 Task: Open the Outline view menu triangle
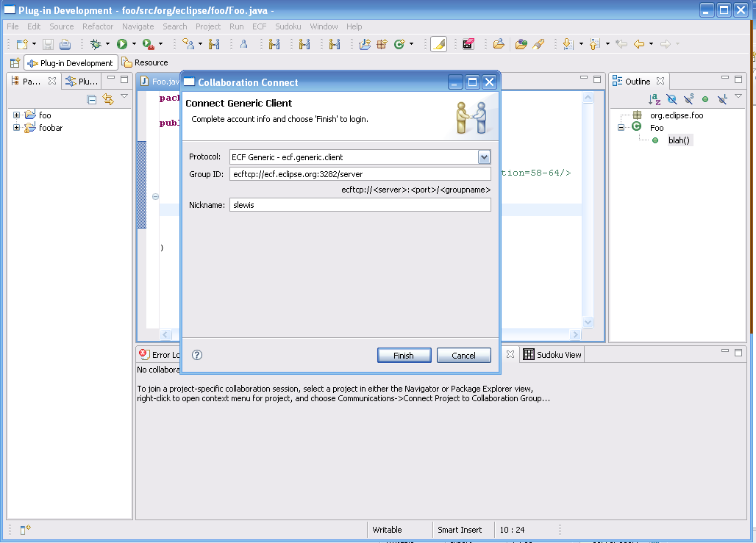(x=738, y=96)
